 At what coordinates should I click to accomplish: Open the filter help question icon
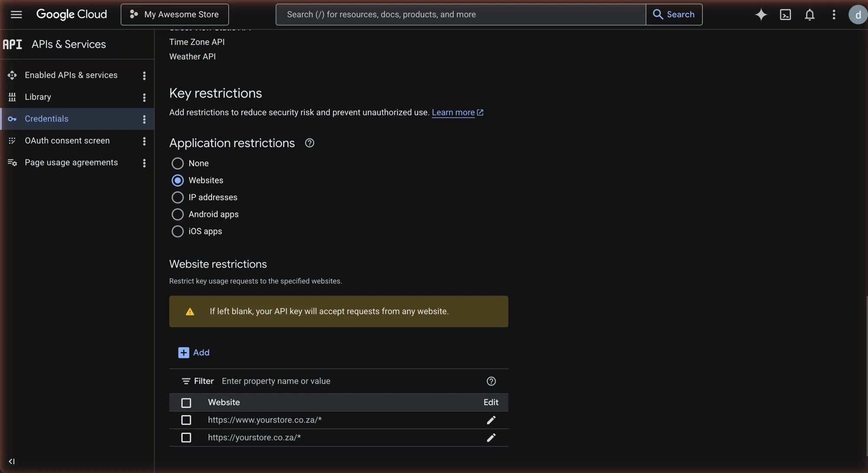click(491, 381)
